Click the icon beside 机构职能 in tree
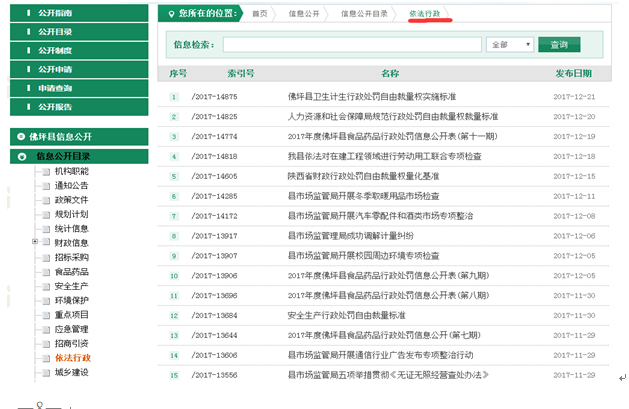 click(46, 172)
